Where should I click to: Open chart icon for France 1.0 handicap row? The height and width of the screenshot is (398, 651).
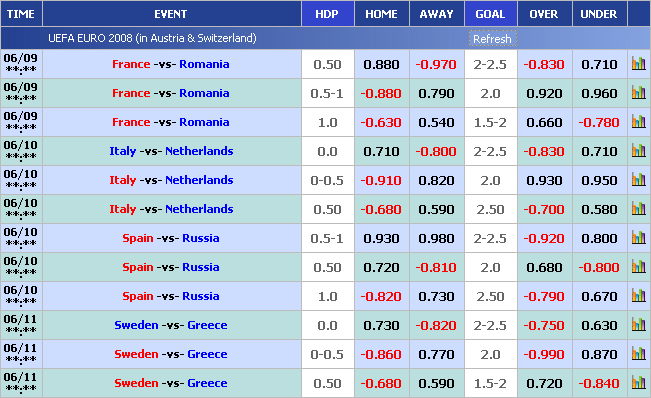(639, 122)
